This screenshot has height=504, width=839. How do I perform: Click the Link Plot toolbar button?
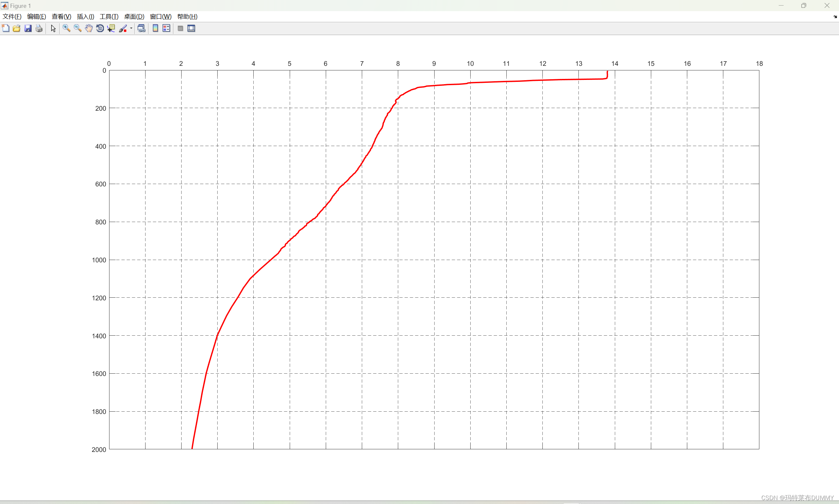[x=141, y=28]
